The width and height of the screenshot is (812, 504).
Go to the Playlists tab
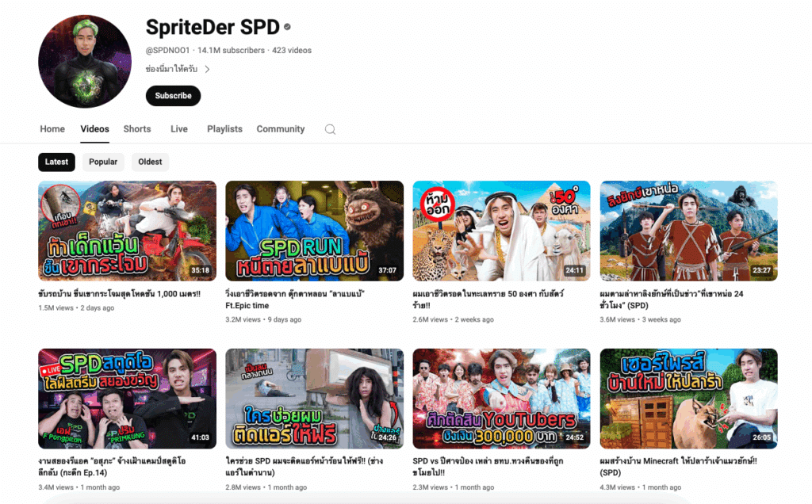pyautogui.click(x=224, y=129)
